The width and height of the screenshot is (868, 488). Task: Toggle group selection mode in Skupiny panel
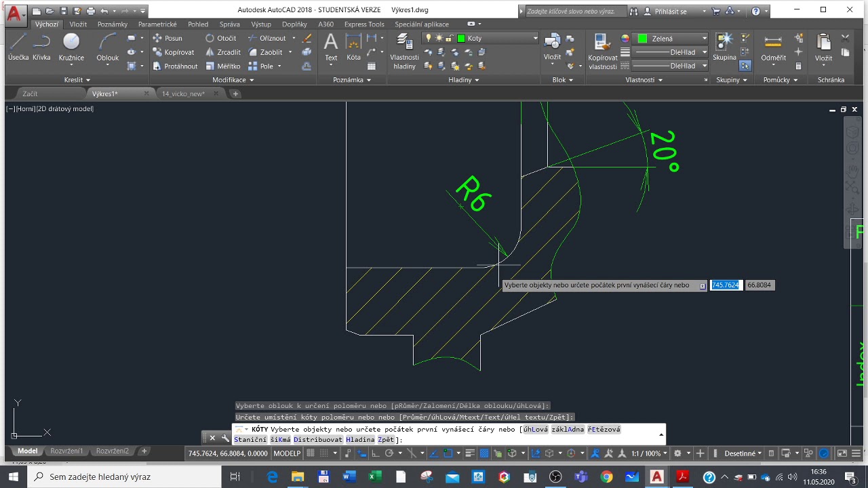(745, 66)
